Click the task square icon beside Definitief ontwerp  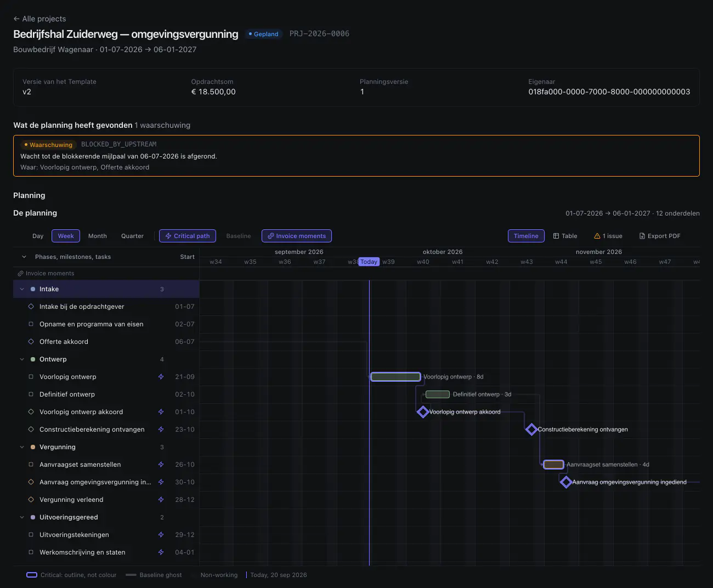tap(31, 394)
